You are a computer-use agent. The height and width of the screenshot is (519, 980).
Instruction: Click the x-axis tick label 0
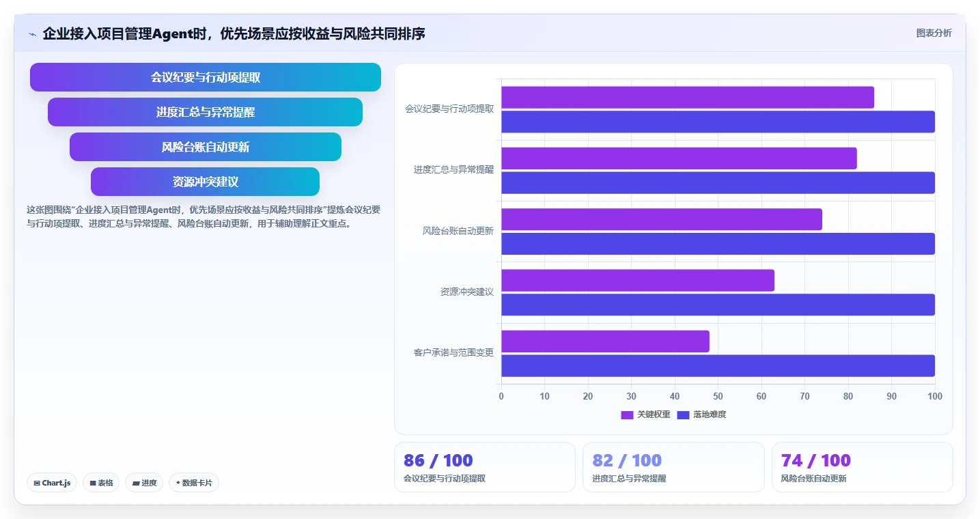click(x=501, y=397)
